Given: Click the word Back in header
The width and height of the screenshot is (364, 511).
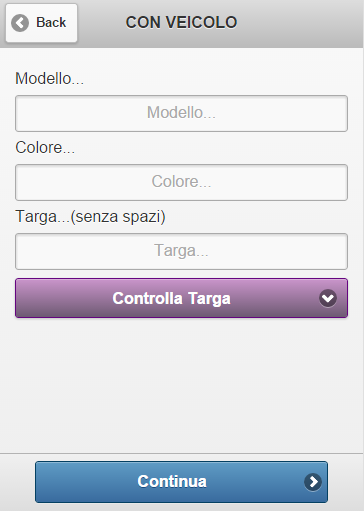Looking at the screenshot, I should click(51, 23).
